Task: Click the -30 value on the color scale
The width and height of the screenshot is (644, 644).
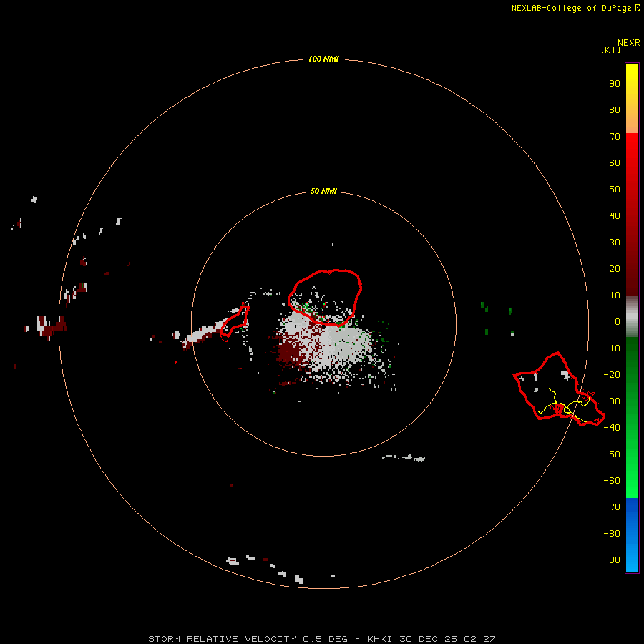Action: [x=612, y=401]
